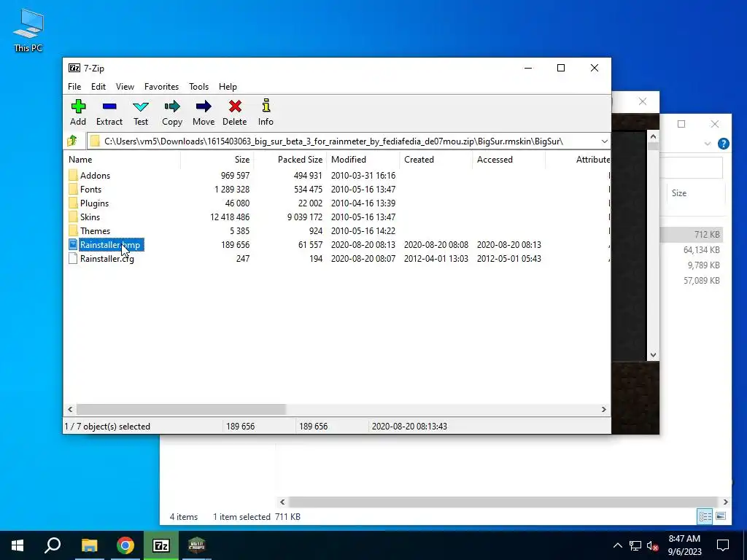
Task: Select the Addons folder icon
Action: [73, 175]
